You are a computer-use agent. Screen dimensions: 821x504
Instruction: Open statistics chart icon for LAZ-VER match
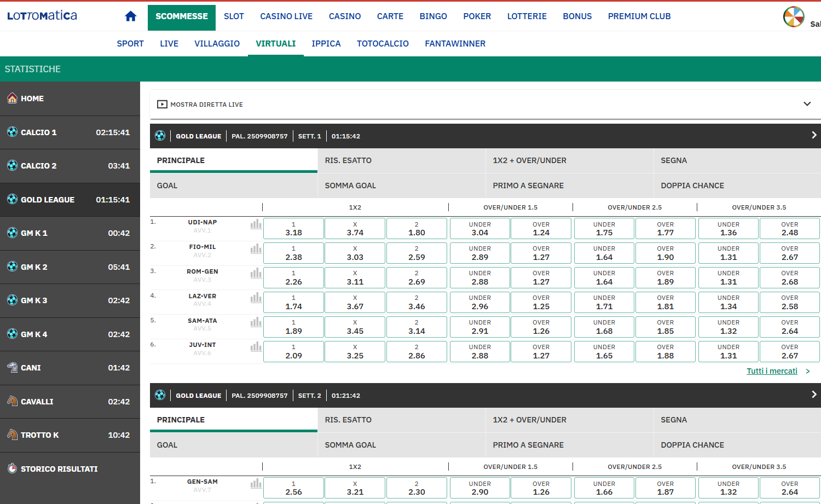[256, 298]
